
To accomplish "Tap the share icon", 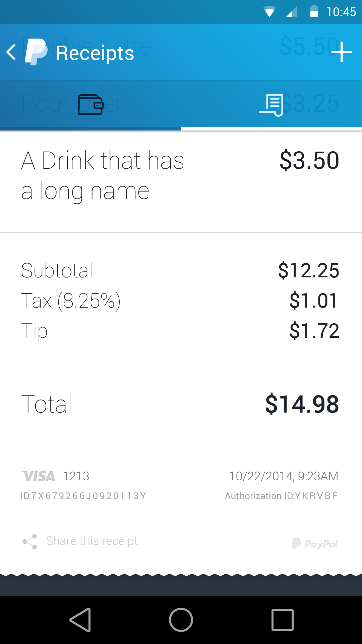I will [x=30, y=541].
